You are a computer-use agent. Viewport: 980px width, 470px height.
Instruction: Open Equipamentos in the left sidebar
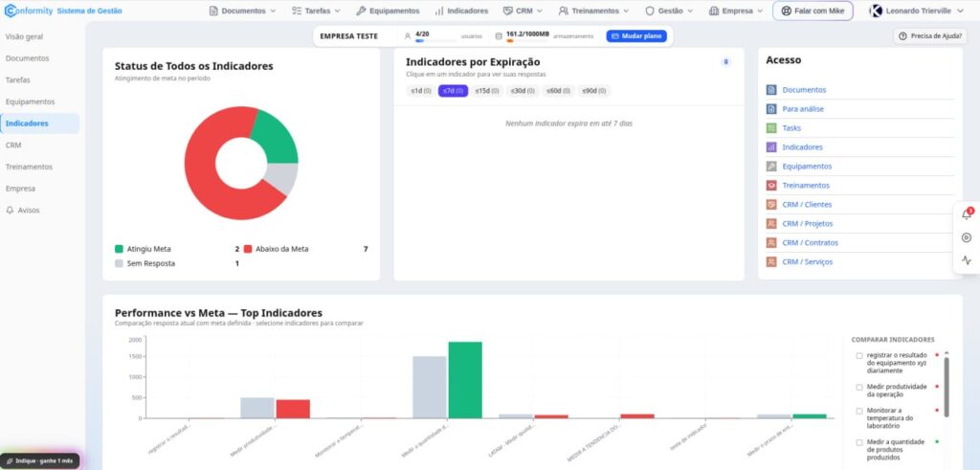[31, 101]
